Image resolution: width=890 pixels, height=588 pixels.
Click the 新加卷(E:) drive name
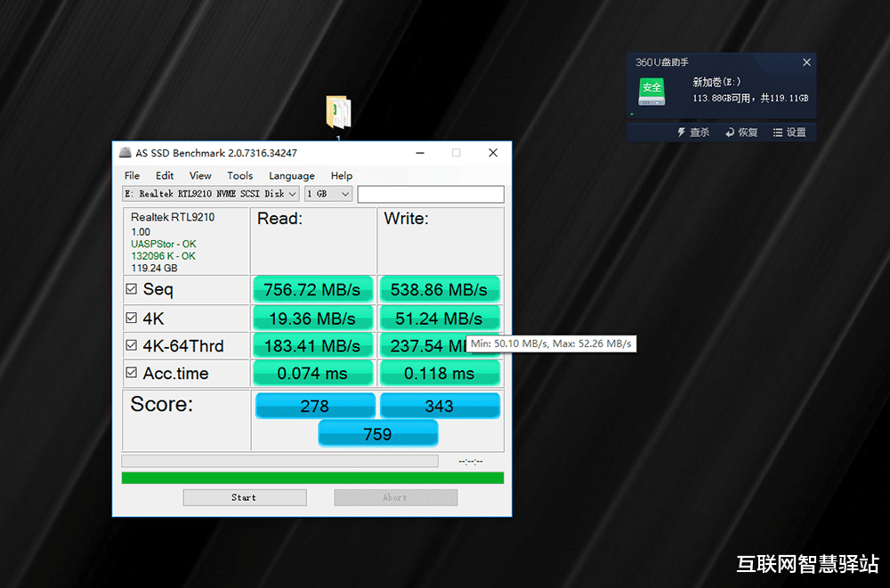(716, 83)
